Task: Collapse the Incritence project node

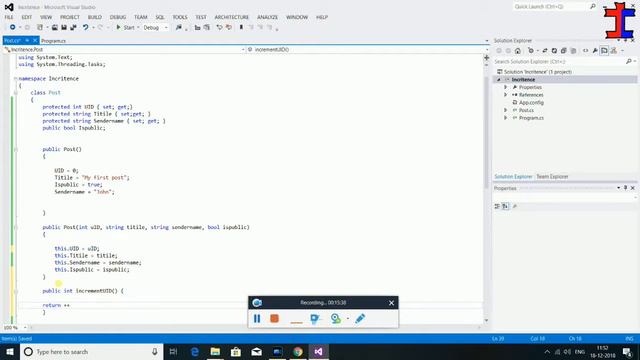Action: 499,80
